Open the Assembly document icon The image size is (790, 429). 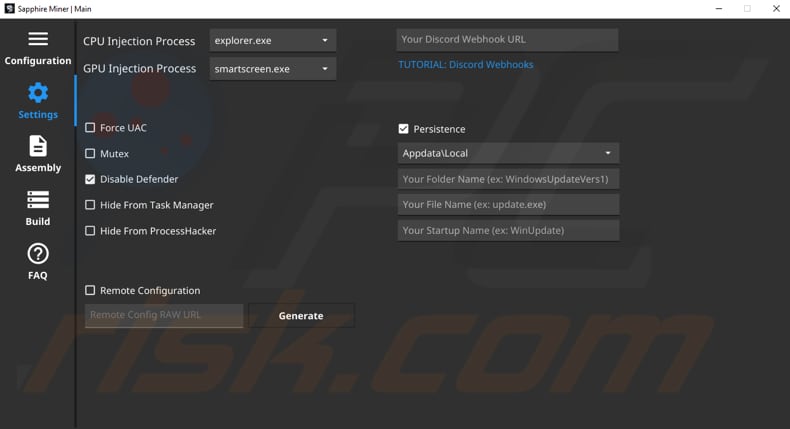[38, 146]
